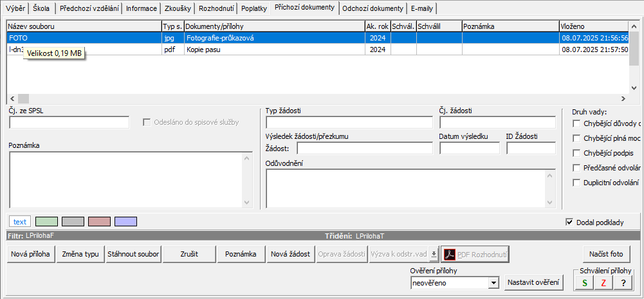Click the question mark approval button

(x=623, y=283)
